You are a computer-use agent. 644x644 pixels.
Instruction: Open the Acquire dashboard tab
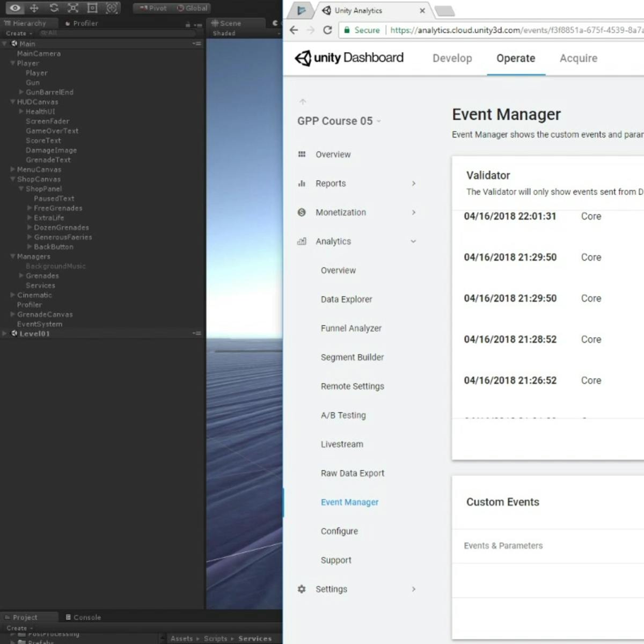tap(579, 58)
